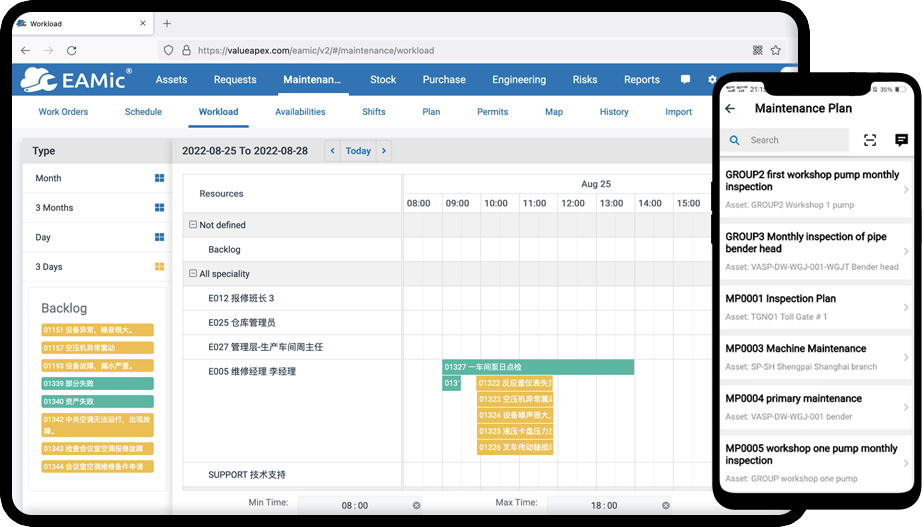Select resource row SUPPORT

(292, 475)
